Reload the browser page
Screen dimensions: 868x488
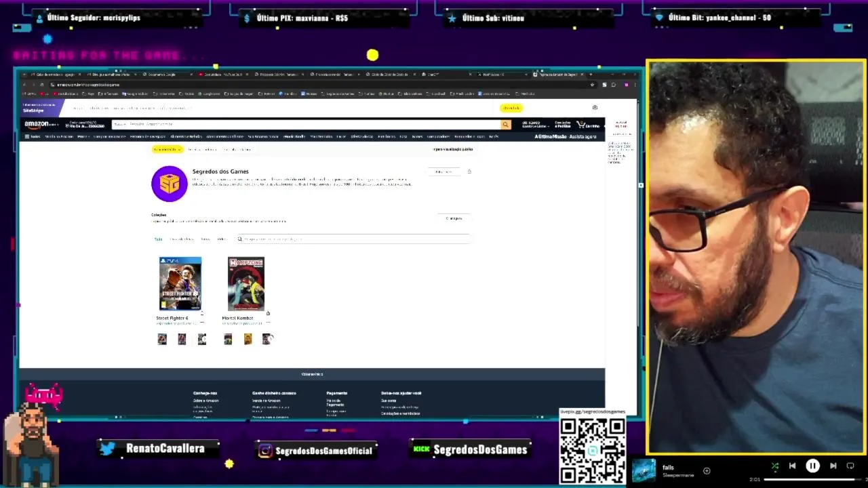[41, 85]
